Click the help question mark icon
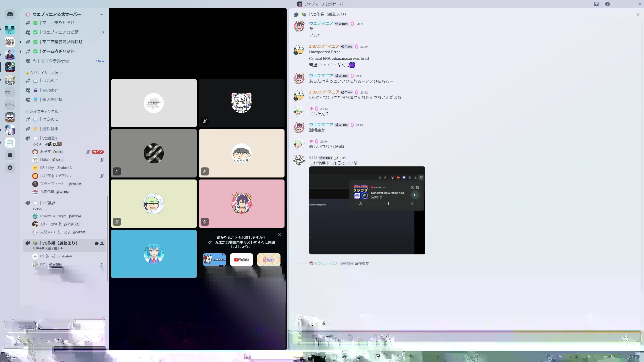644x362 pixels. [608, 4]
